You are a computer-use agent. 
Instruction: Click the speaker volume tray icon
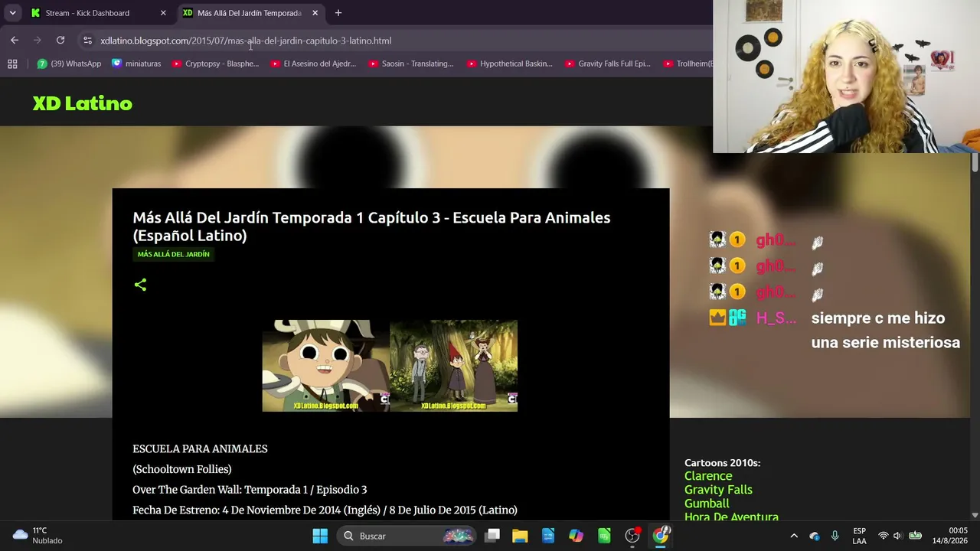click(897, 536)
